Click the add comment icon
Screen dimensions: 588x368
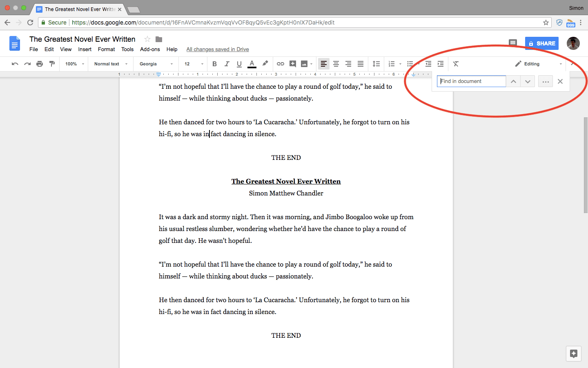coord(293,64)
